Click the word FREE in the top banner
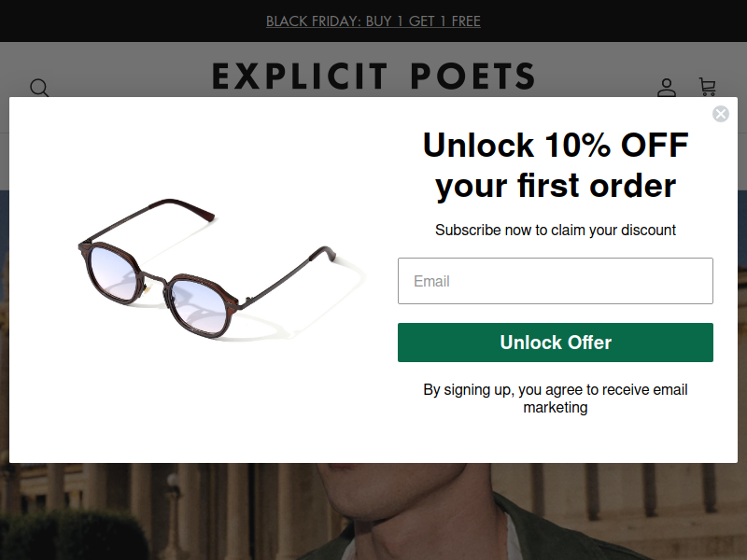The width and height of the screenshot is (747, 560). [x=466, y=21]
